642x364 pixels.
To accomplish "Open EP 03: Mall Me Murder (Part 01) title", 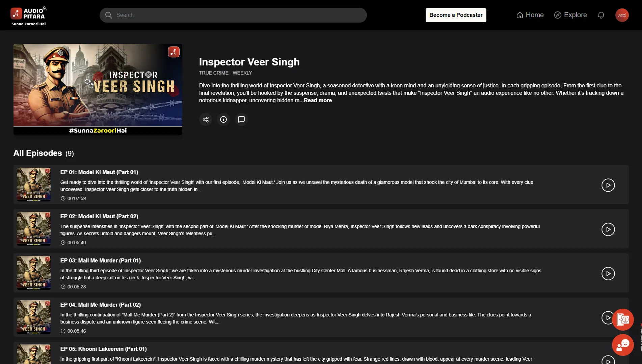I will coord(101,261).
